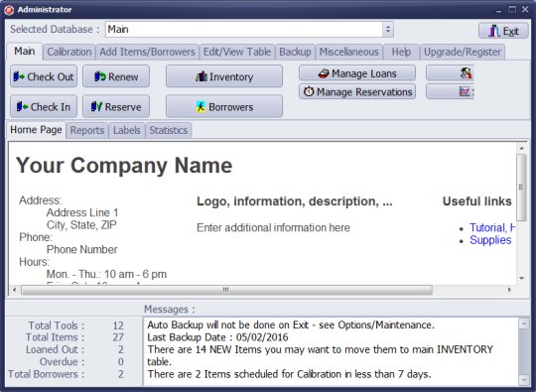Click the 'Logo, information, description' heading
The height and width of the screenshot is (392, 536).
[295, 201]
